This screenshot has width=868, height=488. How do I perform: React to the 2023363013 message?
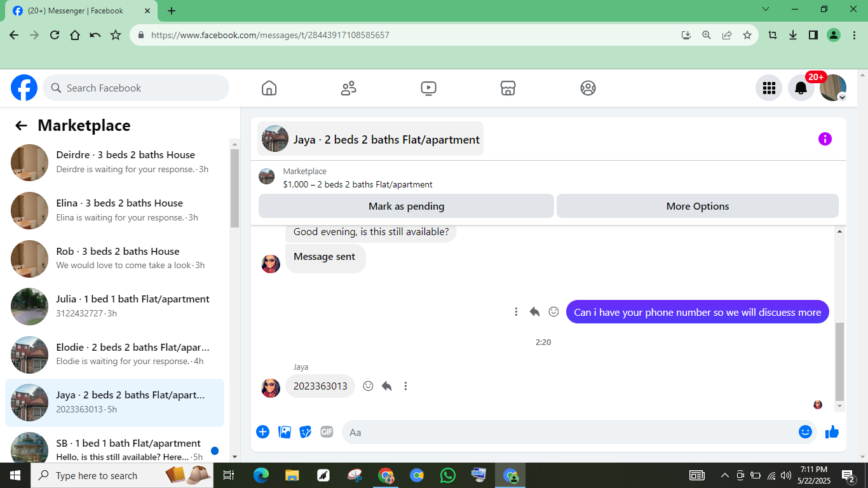click(368, 386)
